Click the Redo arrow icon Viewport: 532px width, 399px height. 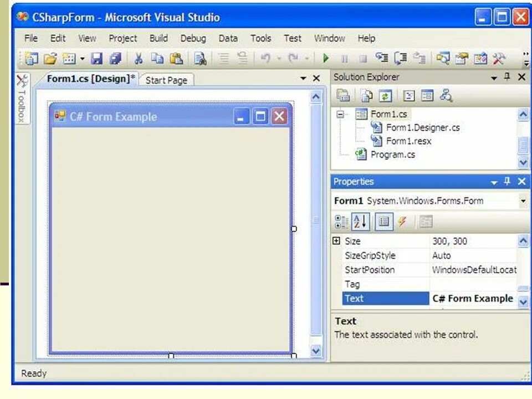click(293, 58)
